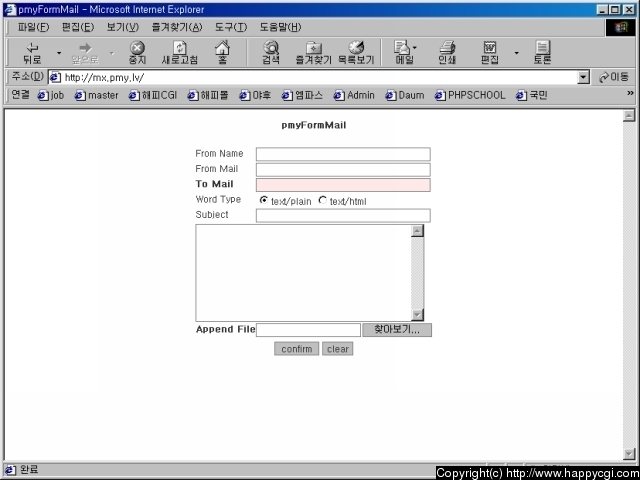This screenshot has height=480, width=640.
Task: Click the Append File path field
Action: pos(308,330)
